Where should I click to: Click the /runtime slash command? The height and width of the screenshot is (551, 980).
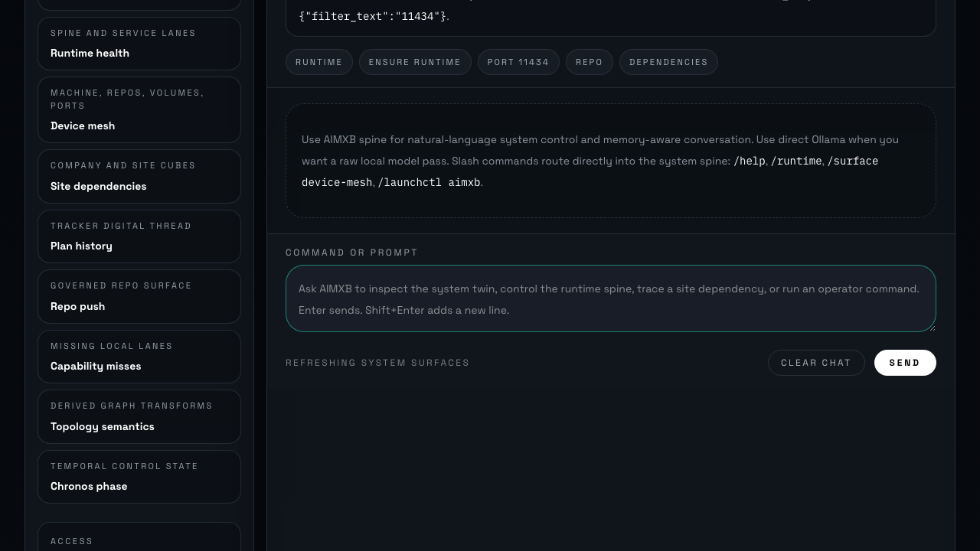(x=797, y=161)
